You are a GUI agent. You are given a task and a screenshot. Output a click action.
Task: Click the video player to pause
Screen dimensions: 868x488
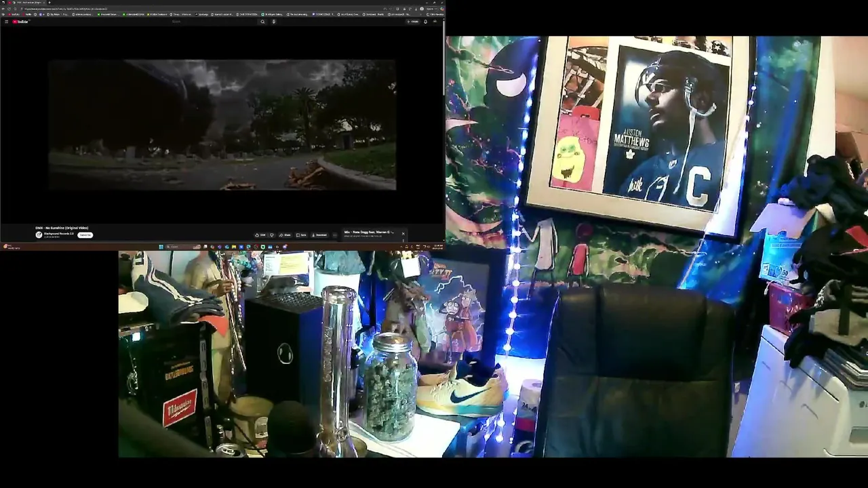pos(222,125)
